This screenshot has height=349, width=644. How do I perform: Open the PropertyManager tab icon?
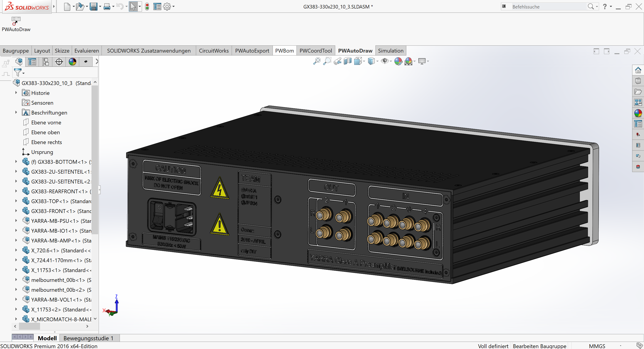[x=32, y=62]
